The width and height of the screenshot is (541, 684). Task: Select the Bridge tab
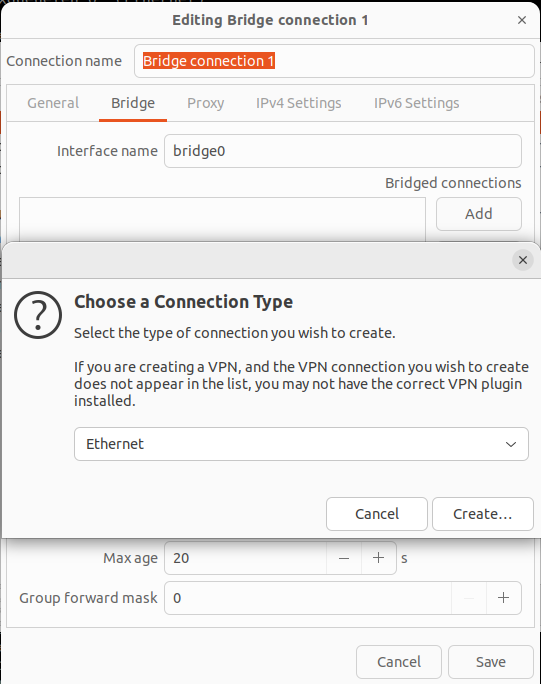(x=133, y=103)
